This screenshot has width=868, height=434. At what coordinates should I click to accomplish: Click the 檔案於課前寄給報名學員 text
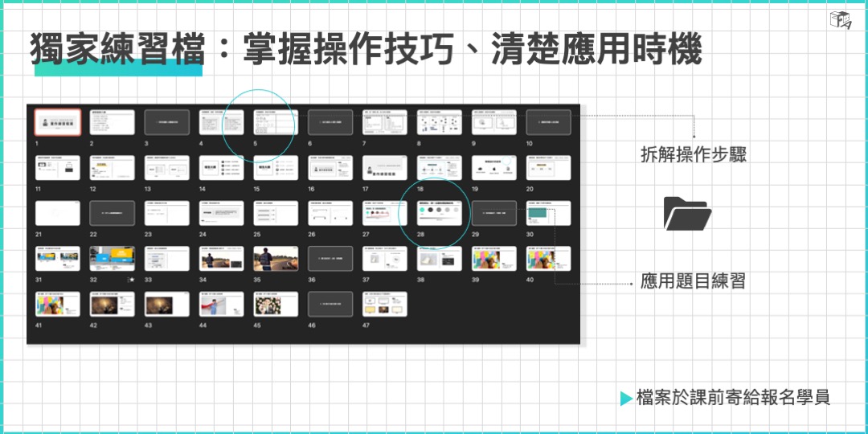pos(732,397)
